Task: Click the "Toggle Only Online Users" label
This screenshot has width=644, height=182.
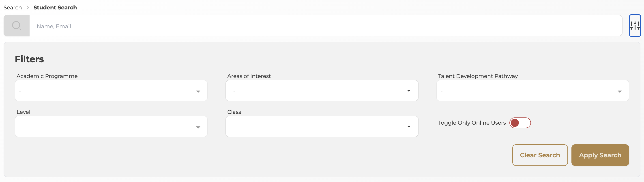Action: coord(472,123)
